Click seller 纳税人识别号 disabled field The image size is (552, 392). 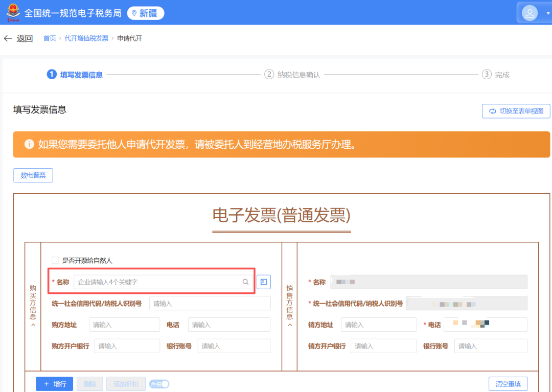coord(467,303)
